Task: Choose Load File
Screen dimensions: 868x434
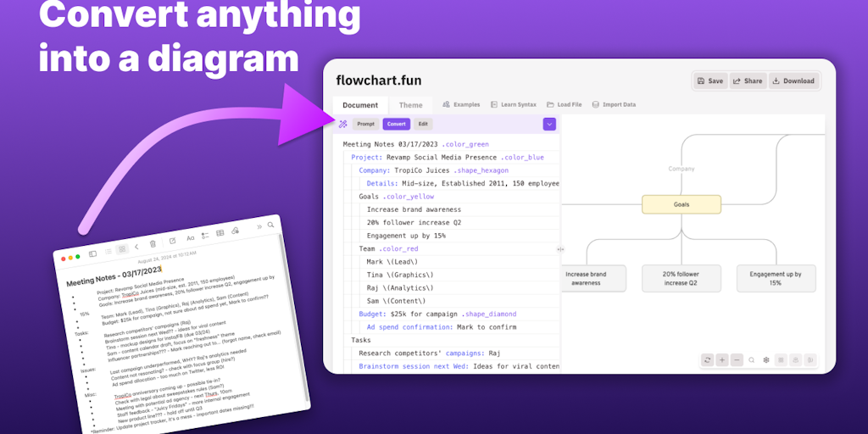Action: click(564, 104)
